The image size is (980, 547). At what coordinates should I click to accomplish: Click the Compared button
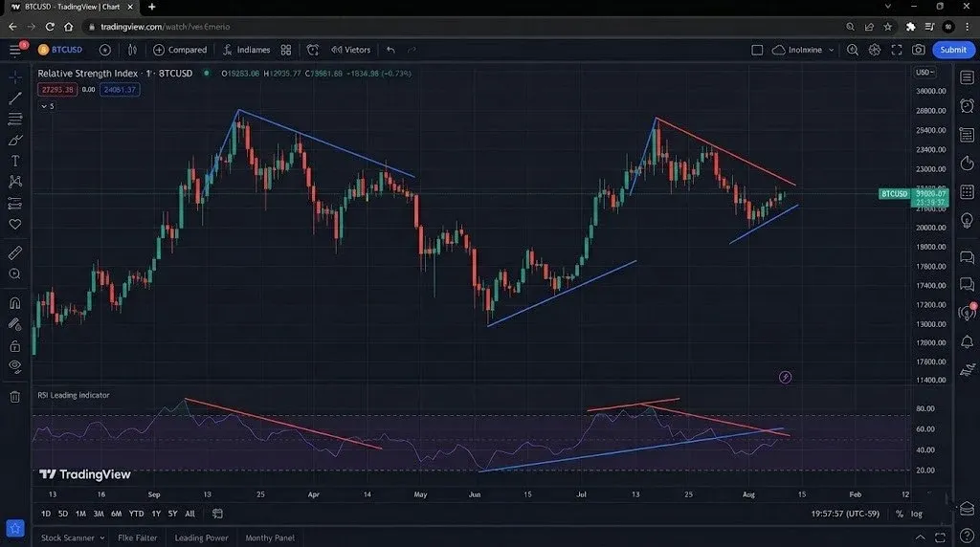(180, 50)
